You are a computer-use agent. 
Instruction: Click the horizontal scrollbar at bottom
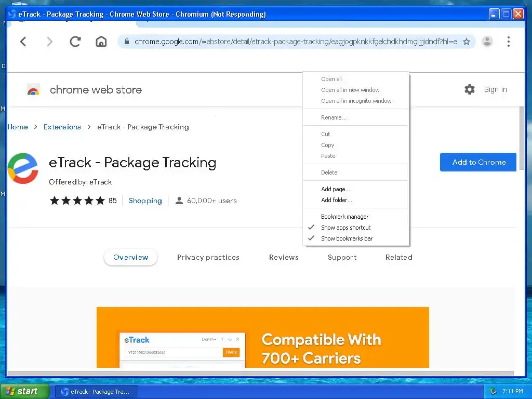[x=261, y=373]
